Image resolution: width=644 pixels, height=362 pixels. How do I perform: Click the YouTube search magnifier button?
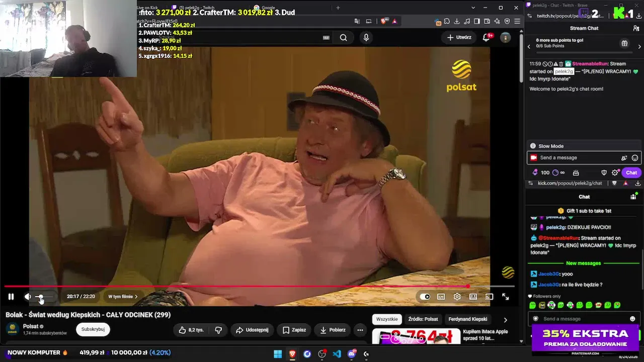tap(343, 37)
